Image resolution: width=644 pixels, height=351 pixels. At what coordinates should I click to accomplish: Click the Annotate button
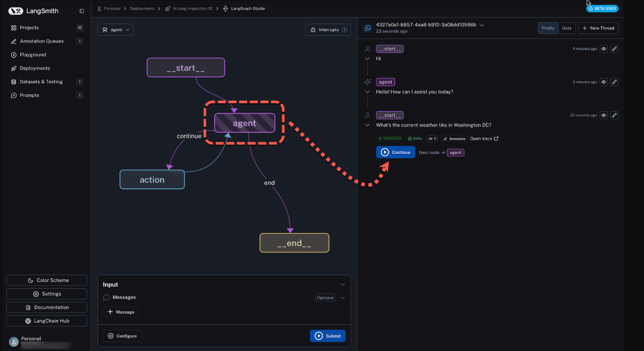pyautogui.click(x=454, y=139)
